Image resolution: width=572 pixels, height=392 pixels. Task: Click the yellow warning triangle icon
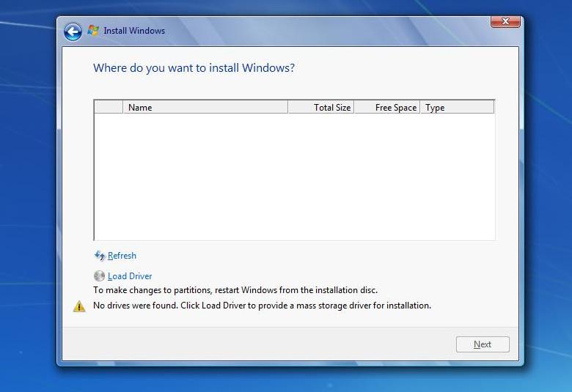coord(79,306)
